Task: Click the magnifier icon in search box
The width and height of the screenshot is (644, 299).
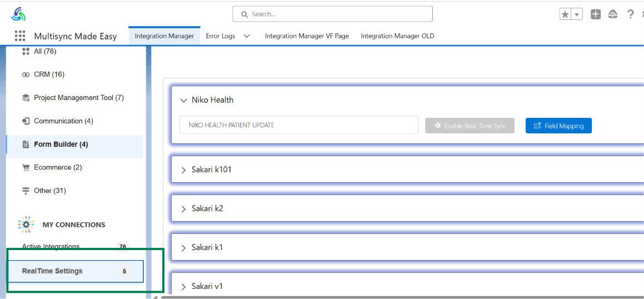Action: tap(244, 14)
